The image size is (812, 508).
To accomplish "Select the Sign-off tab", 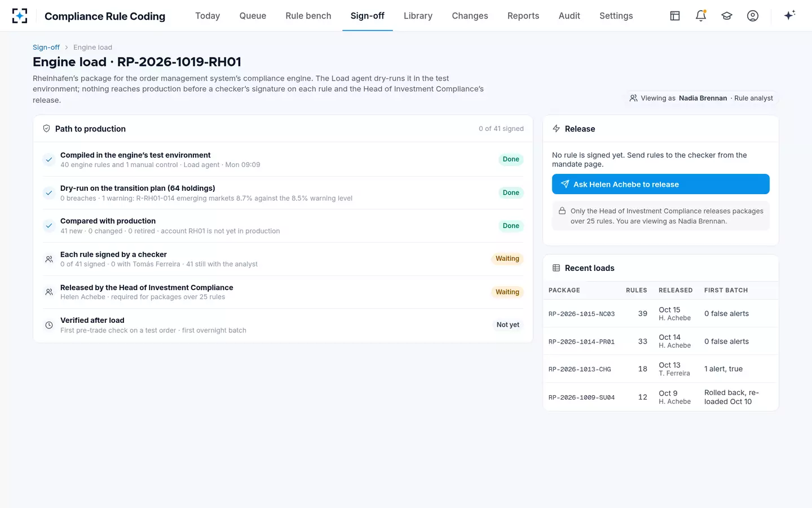I will (368, 16).
